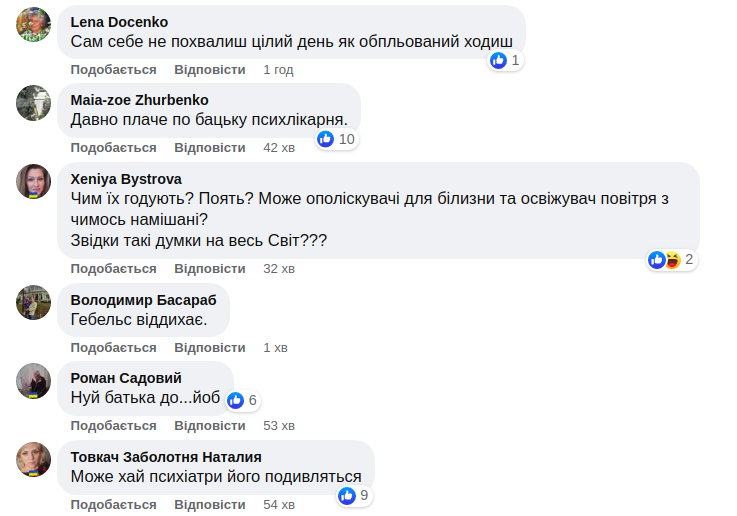Reply to Maia-zoe Zhurbenko with Відповісти

coord(210,148)
